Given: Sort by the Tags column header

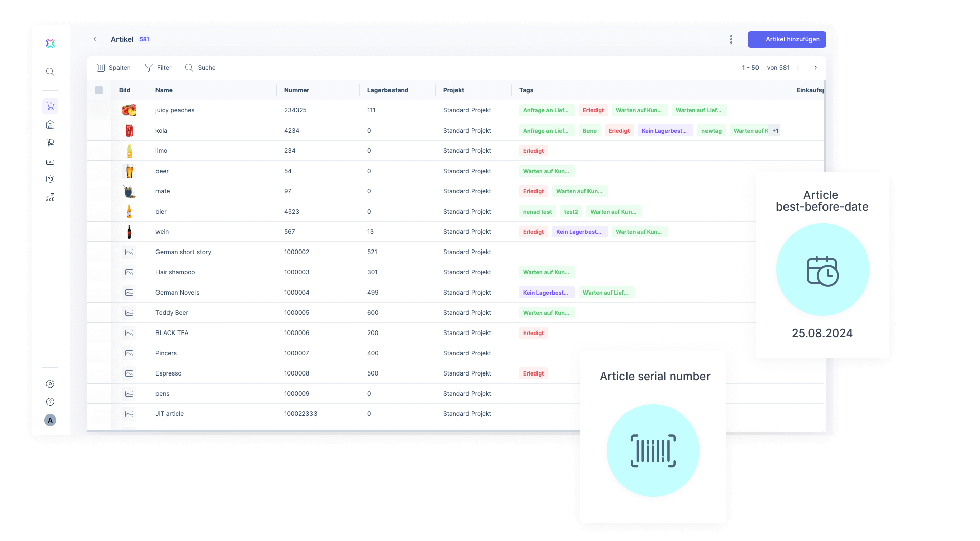Looking at the screenshot, I should (x=526, y=90).
